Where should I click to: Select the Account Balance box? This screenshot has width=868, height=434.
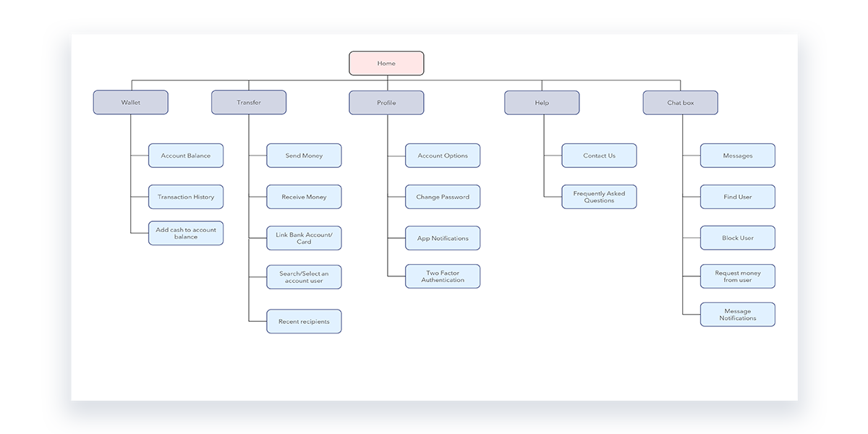coord(186,155)
